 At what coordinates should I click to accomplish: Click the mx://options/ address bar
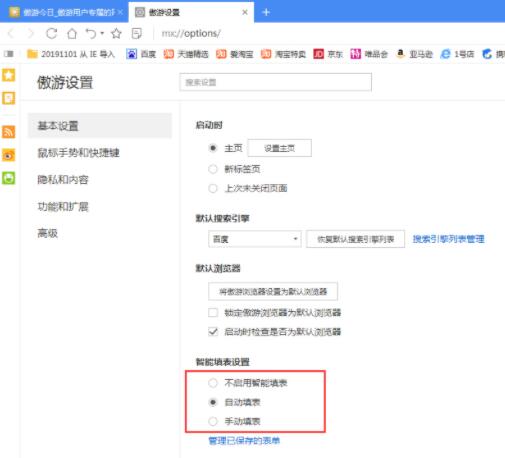point(191,33)
